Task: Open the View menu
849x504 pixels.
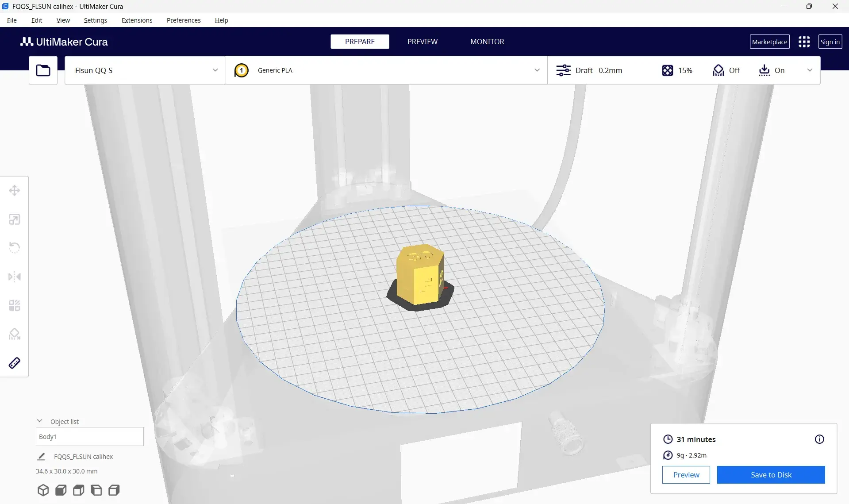Action: click(63, 20)
